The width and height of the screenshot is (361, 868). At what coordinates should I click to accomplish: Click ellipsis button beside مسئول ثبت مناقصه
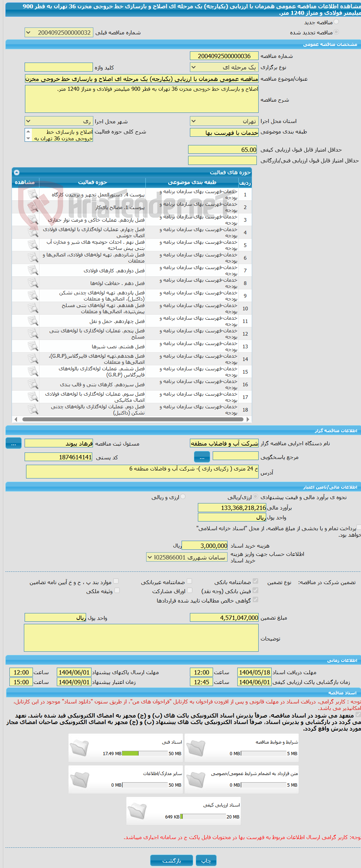point(13,443)
